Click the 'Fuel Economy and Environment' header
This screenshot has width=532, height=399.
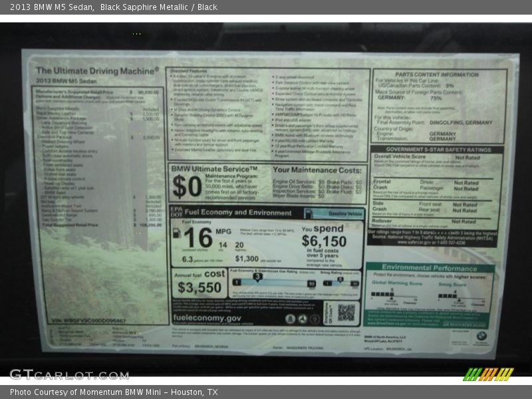(238, 213)
